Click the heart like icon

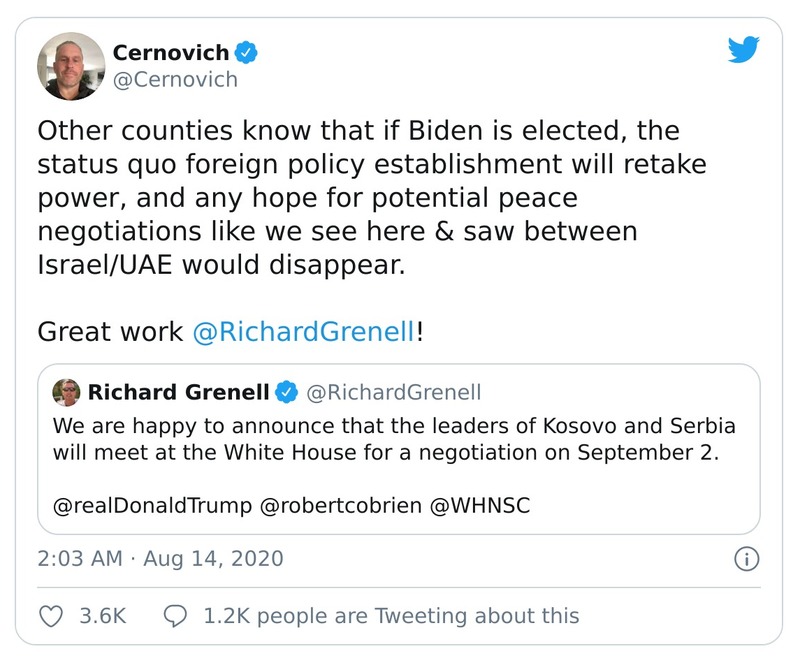[x=51, y=616]
